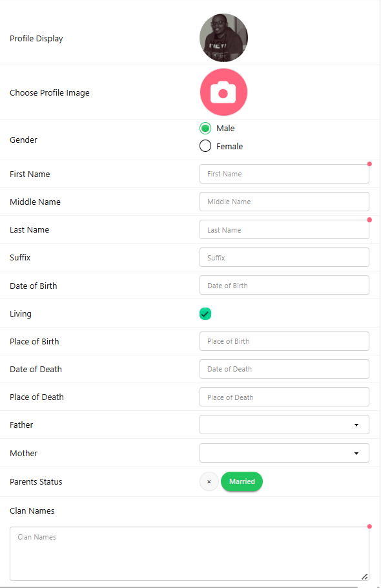Image resolution: width=381 pixels, height=588 pixels.
Task: Focus the First Name field
Action: click(x=284, y=174)
